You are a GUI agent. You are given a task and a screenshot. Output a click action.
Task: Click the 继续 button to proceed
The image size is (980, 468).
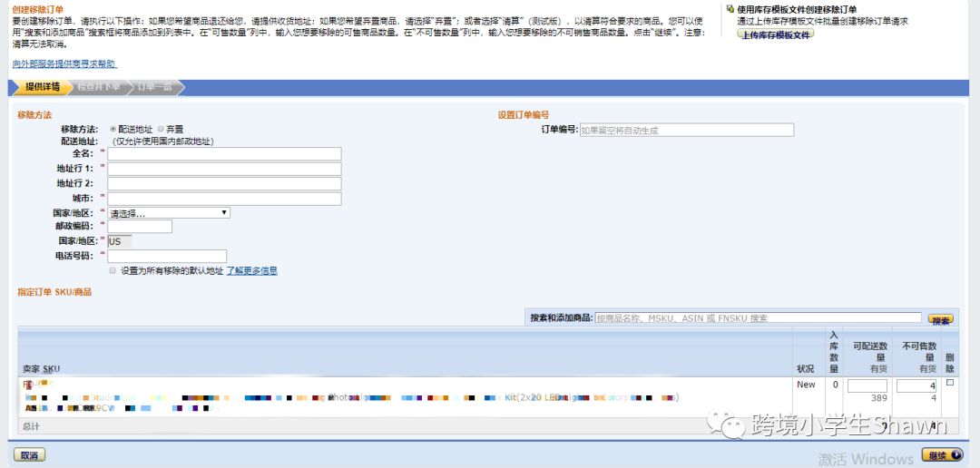point(942,455)
